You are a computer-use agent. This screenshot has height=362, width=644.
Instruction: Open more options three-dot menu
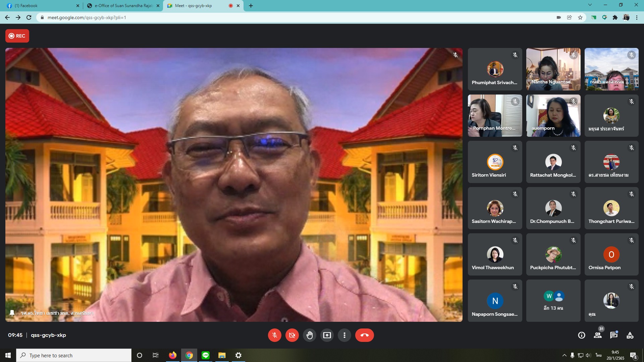click(x=344, y=335)
